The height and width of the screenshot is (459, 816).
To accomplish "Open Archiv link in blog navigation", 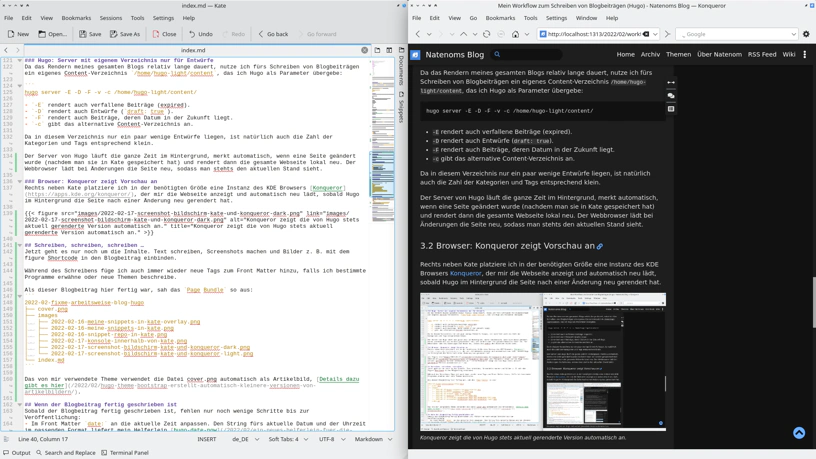I will [x=650, y=54].
